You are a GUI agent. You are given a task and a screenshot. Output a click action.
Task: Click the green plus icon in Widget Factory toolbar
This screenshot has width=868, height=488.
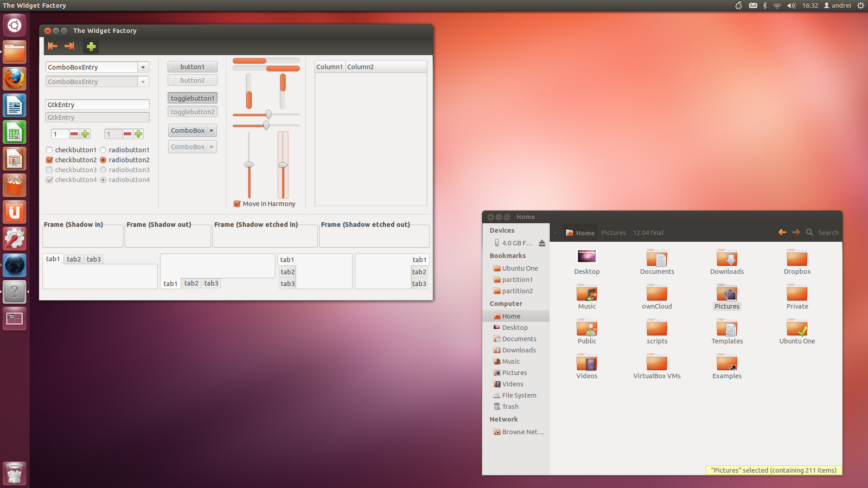(x=91, y=46)
